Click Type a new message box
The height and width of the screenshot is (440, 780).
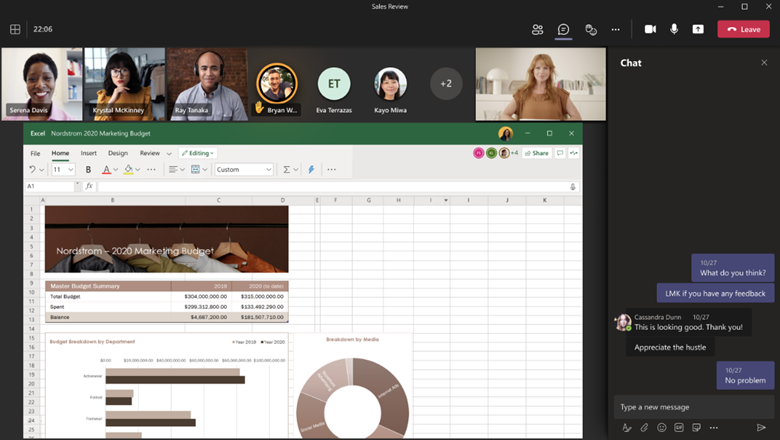[693, 407]
